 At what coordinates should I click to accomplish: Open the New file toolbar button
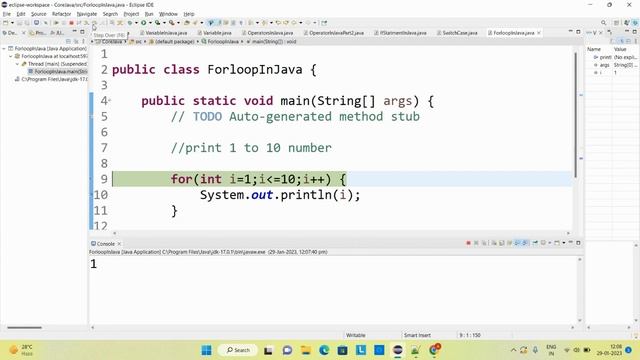click(6, 23)
